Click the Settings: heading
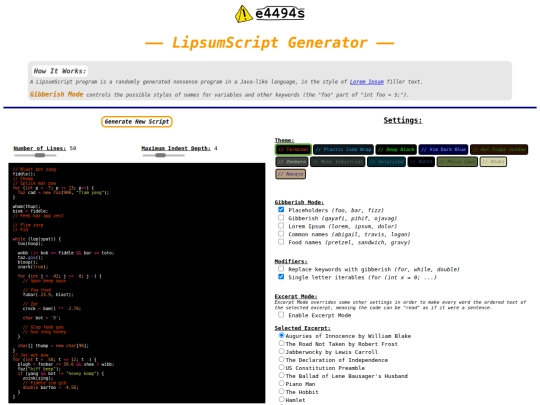The image size is (540, 405). pyautogui.click(x=403, y=120)
